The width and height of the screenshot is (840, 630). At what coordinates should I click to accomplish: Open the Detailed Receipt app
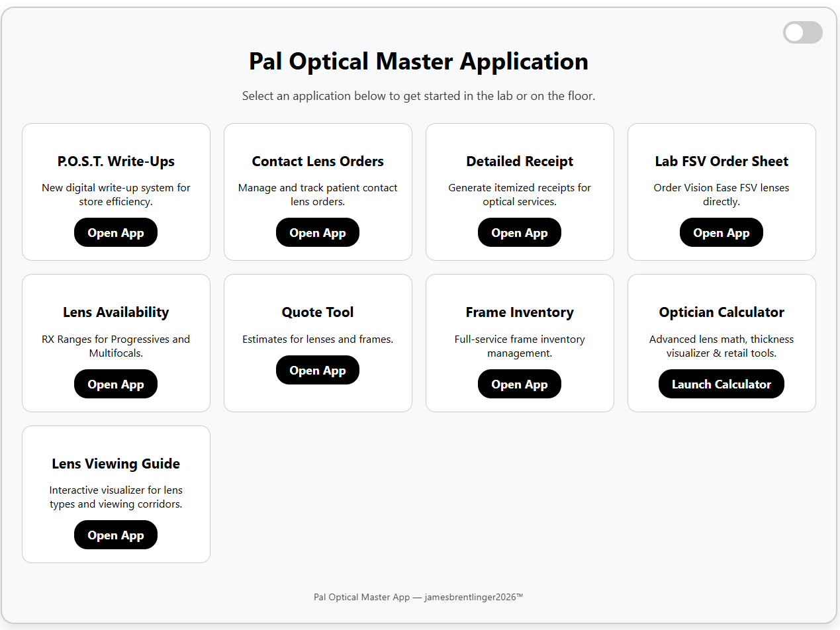click(520, 232)
